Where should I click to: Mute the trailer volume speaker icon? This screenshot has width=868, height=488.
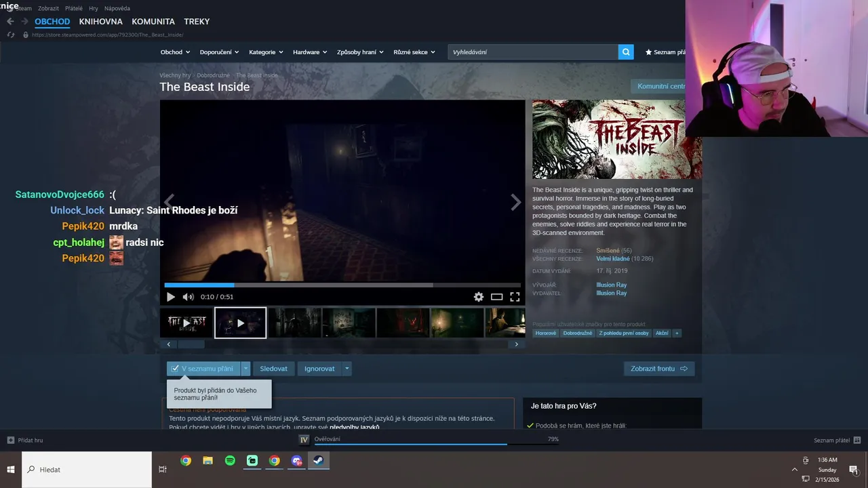pos(188,297)
